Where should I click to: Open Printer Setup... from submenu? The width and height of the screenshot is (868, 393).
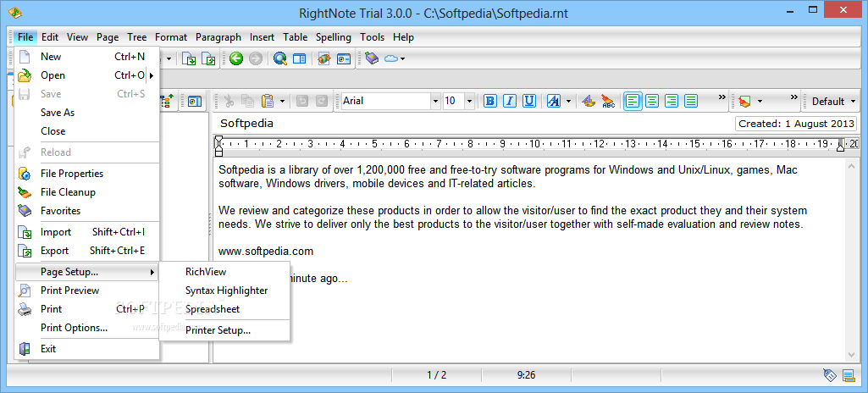click(x=224, y=330)
